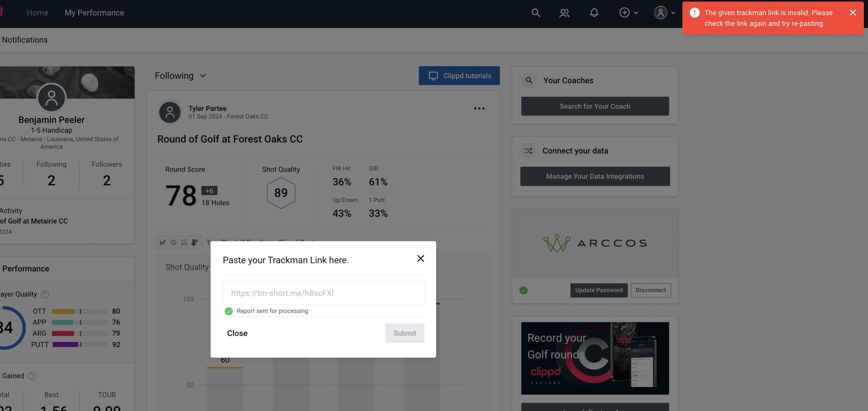Toggle the Report sent for processing checkbox

click(228, 311)
